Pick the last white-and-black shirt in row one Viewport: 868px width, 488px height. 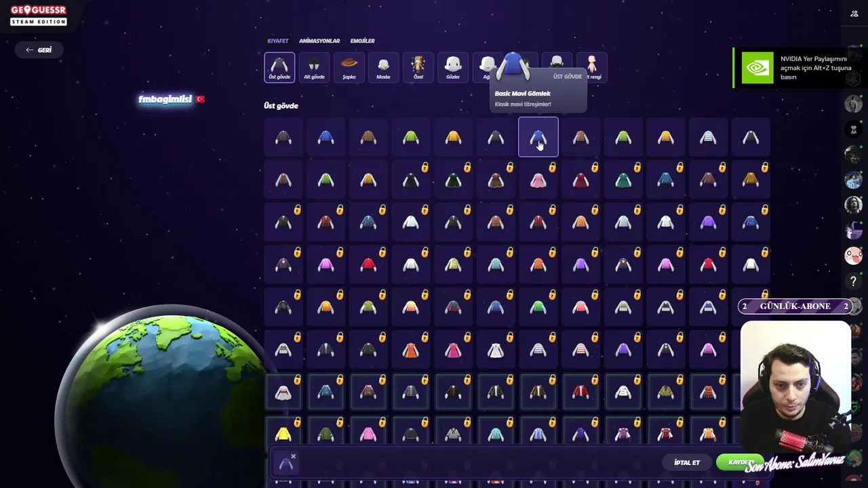(x=751, y=138)
